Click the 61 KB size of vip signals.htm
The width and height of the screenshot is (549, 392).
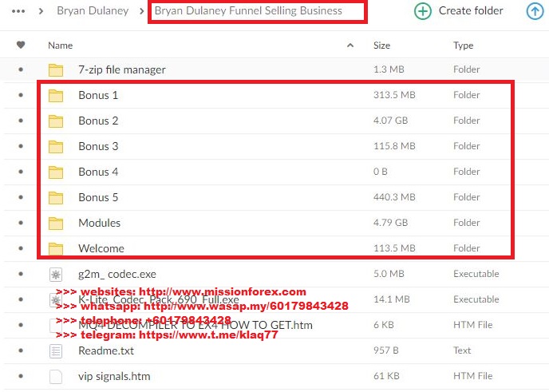coord(386,376)
